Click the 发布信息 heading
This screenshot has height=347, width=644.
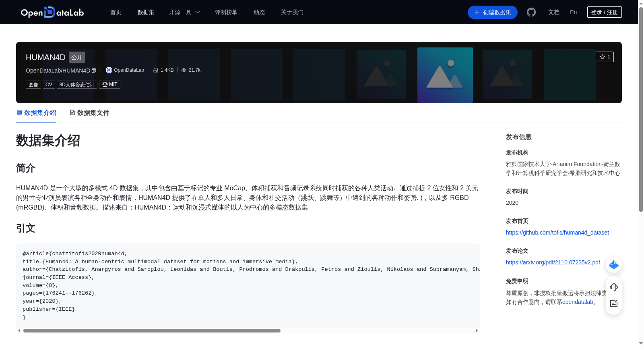[518, 137]
